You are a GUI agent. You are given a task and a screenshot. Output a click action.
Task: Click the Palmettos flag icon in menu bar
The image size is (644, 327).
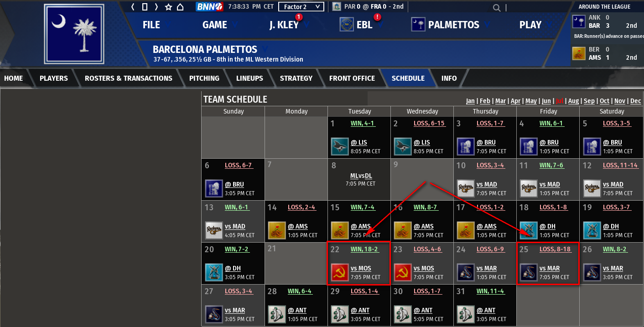point(418,25)
